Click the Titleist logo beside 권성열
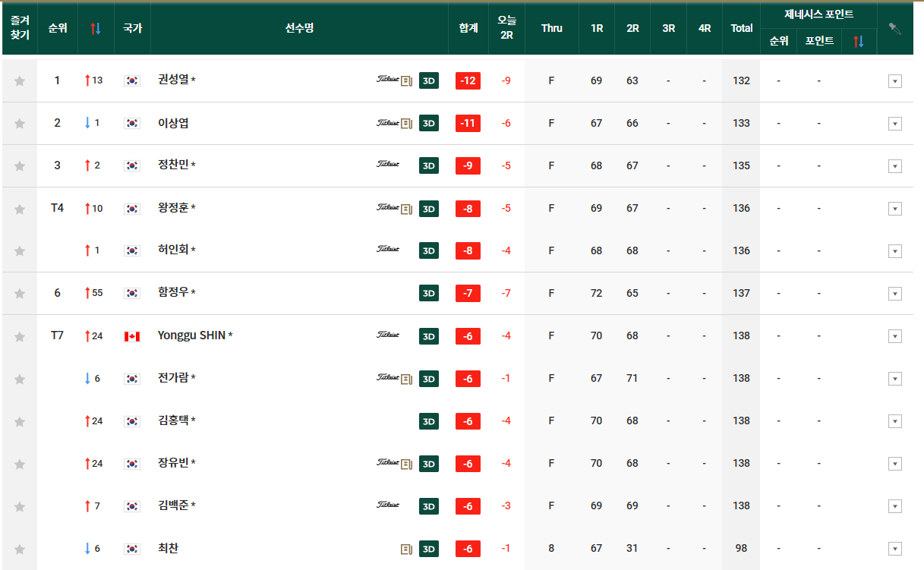 tap(388, 79)
